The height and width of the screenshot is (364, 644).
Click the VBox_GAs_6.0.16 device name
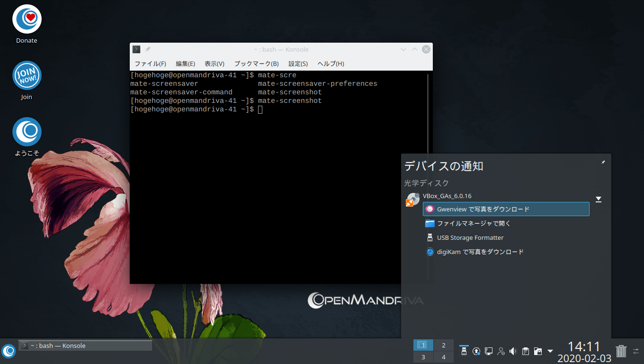tap(447, 196)
